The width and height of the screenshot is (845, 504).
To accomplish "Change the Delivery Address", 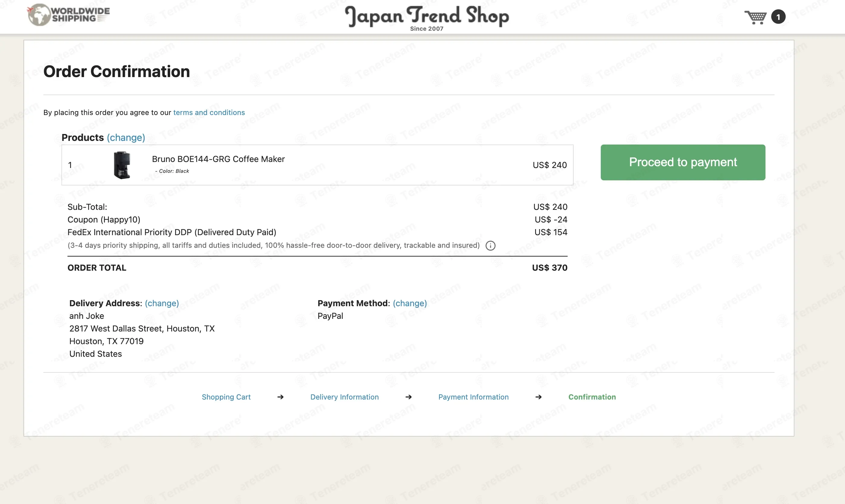I will click(162, 303).
